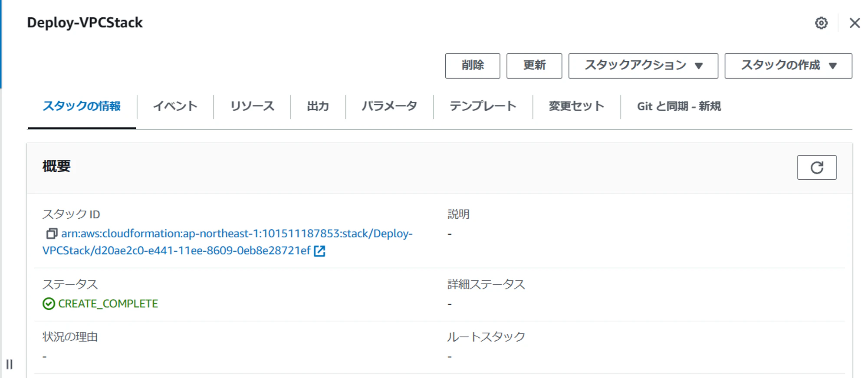Open the パラメータ tab
Screen dimensions: 868x378
pos(389,106)
